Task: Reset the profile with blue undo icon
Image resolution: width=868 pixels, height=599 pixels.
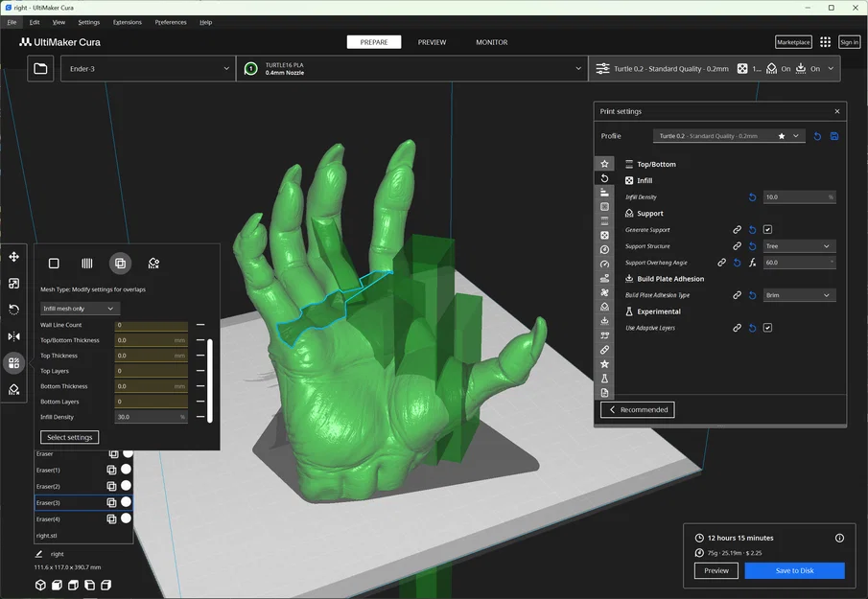Action: [817, 136]
